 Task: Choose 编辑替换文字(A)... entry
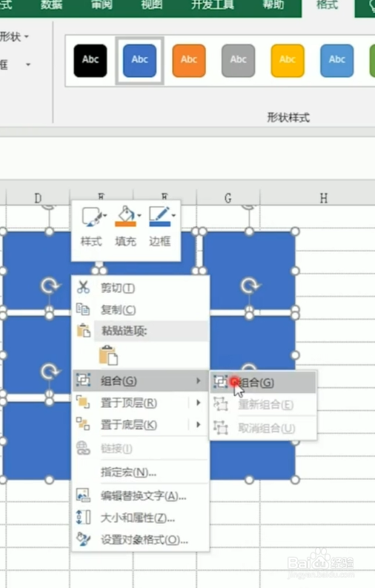tap(140, 496)
